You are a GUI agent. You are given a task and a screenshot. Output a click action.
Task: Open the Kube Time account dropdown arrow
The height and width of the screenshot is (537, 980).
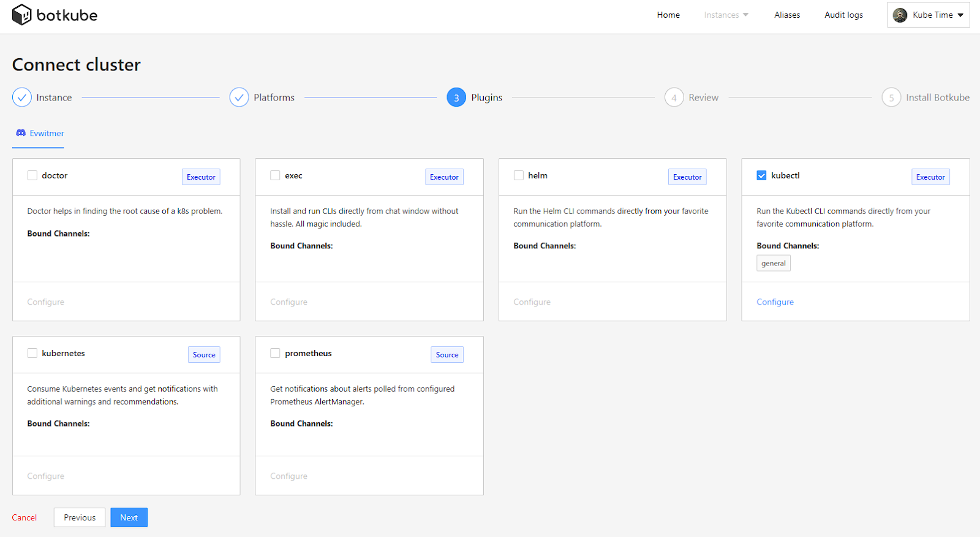click(x=960, y=15)
